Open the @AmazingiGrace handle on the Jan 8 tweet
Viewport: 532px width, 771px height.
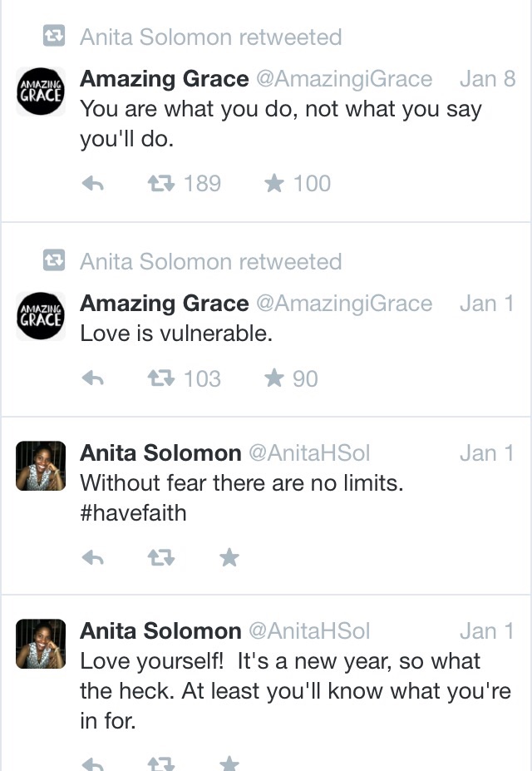[344, 79]
